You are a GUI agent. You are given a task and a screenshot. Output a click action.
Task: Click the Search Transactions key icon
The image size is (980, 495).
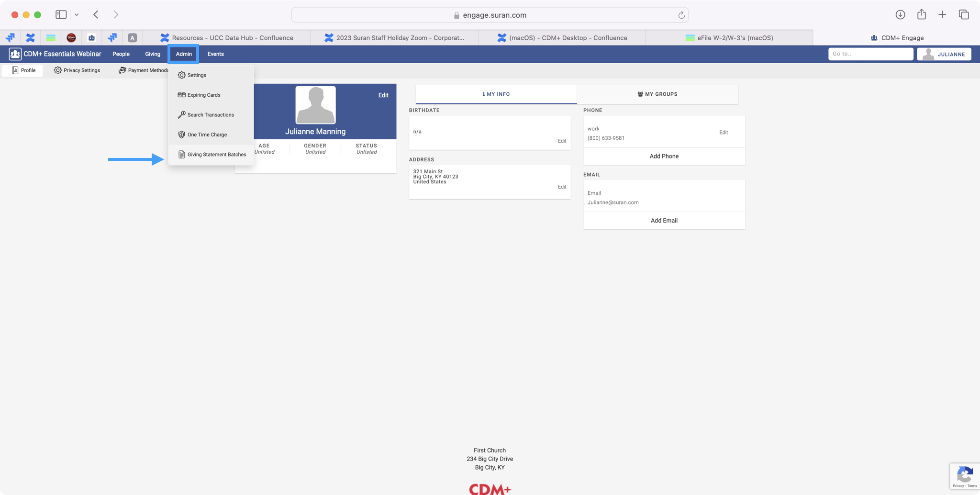coord(181,115)
